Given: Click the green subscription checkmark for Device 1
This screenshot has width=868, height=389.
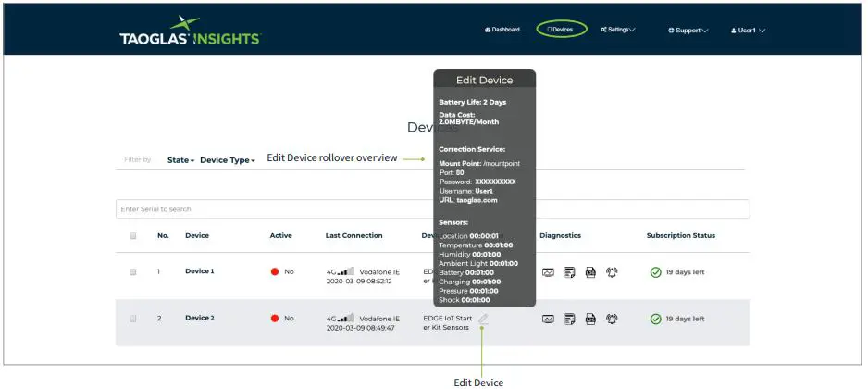Looking at the screenshot, I should click(x=656, y=272).
